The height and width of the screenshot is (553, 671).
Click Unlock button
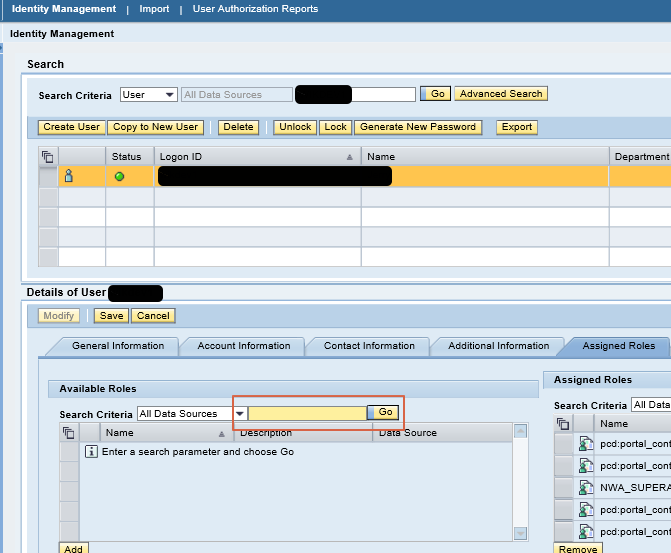point(295,127)
